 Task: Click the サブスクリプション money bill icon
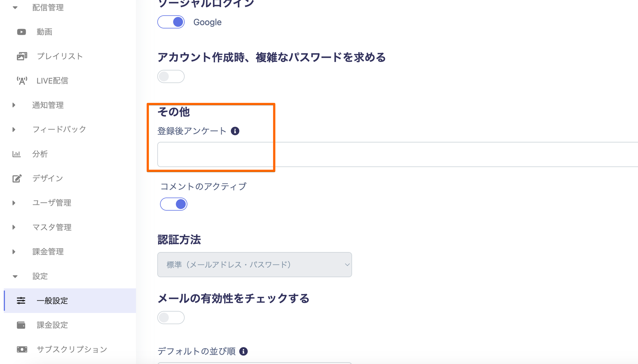[22, 349]
